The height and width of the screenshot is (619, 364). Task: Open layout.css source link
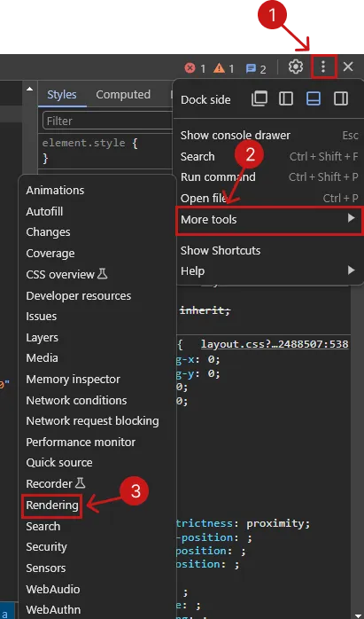[275, 344]
